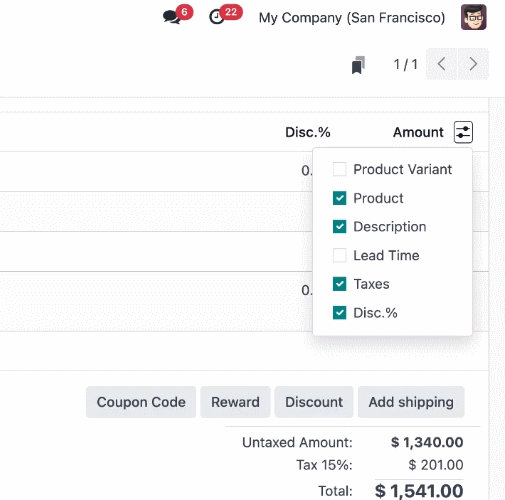Viewport: 505px width, 500px height.
Task: Click the Reward button
Action: [235, 402]
